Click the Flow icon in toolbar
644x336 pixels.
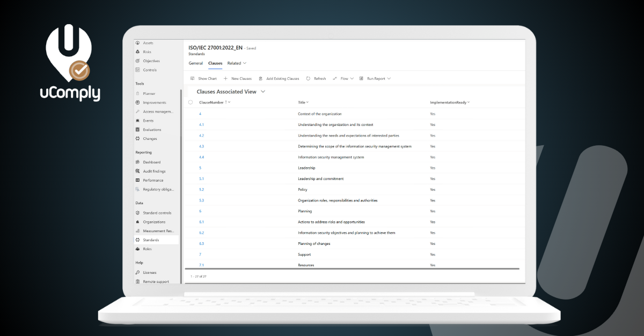coord(335,79)
